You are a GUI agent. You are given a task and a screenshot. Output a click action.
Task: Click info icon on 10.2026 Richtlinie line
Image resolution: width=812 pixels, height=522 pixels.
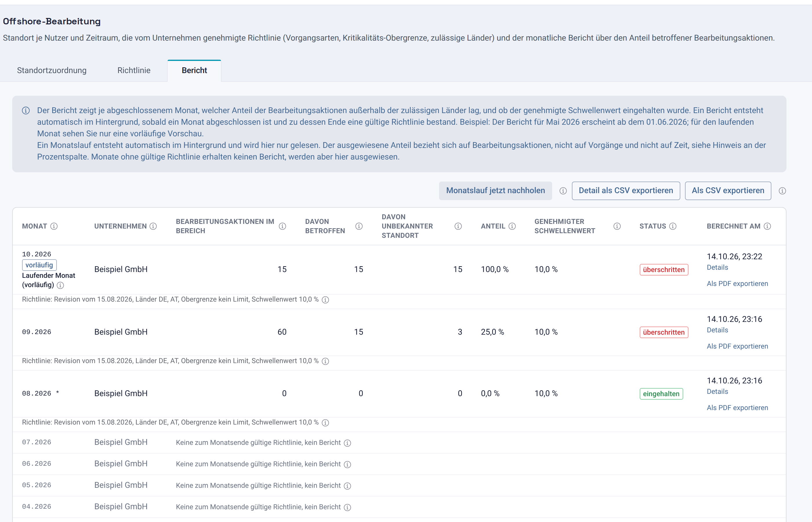coord(325,300)
